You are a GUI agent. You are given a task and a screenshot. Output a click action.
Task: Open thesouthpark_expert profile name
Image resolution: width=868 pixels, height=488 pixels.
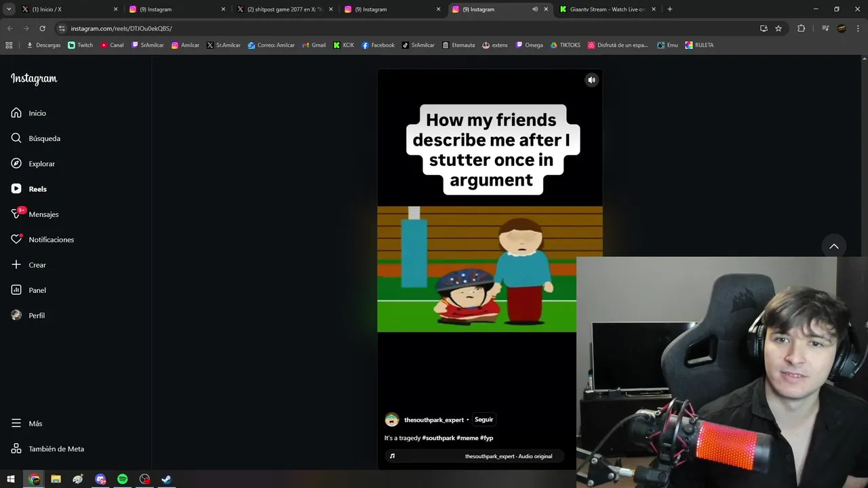click(x=434, y=420)
